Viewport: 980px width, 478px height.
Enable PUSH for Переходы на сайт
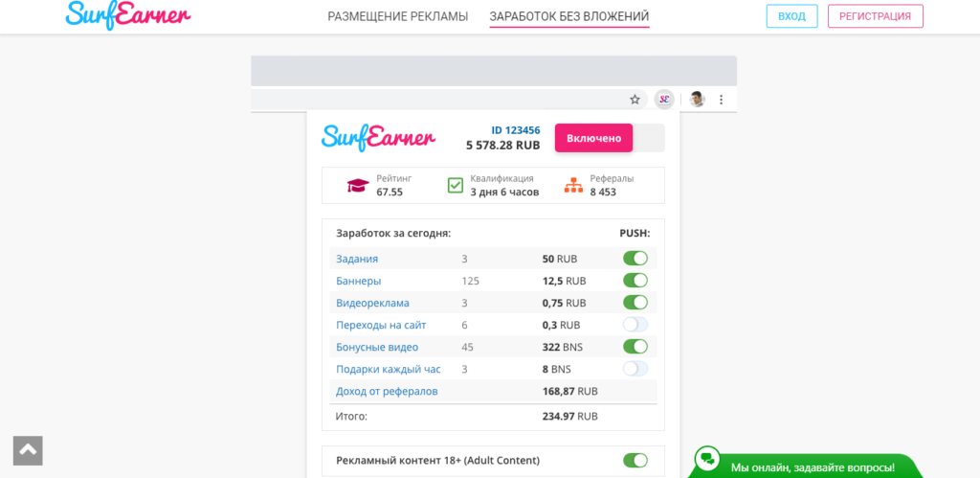635,325
